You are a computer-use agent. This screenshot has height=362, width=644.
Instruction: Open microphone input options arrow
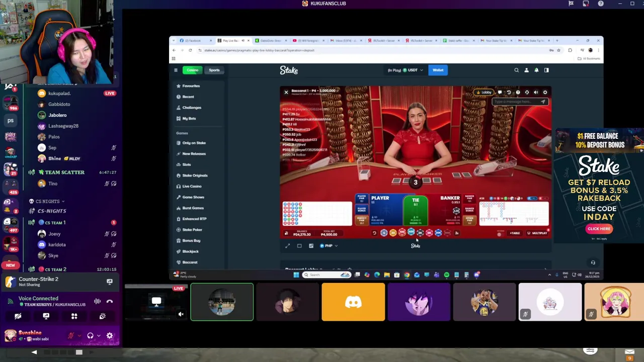pos(79,336)
